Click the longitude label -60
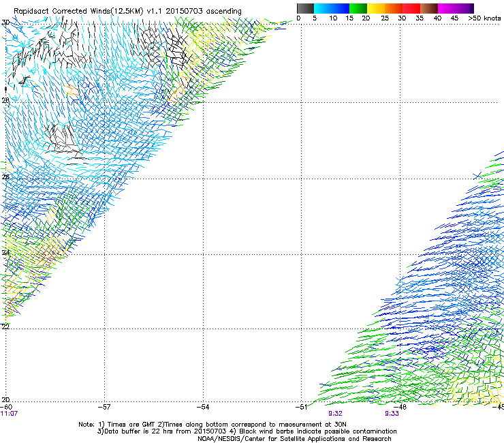This screenshot has width=504, height=443. pyautogui.click(x=6, y=407)
